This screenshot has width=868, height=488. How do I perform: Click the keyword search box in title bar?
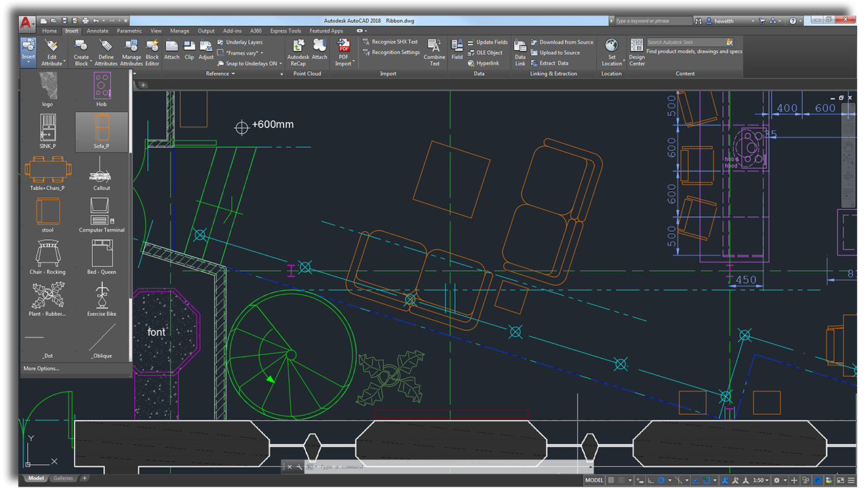tap(654, 21)
